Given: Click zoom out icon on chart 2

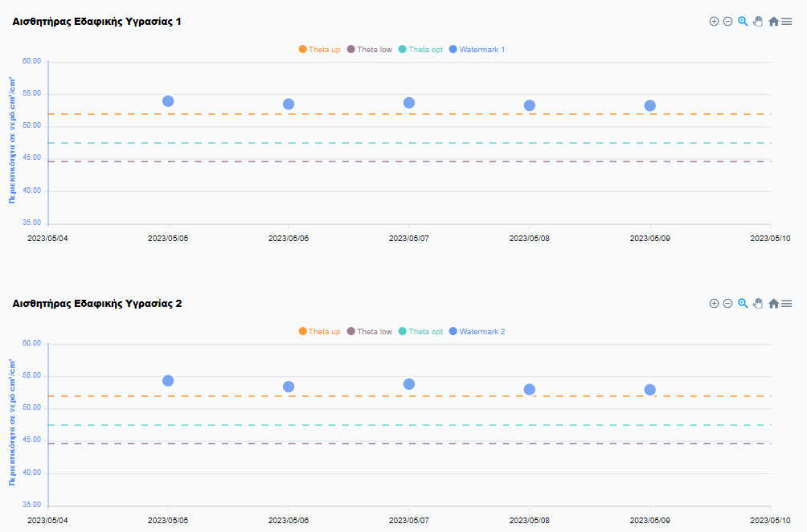Looking at the screenshot, I should [x=727, y=304].
